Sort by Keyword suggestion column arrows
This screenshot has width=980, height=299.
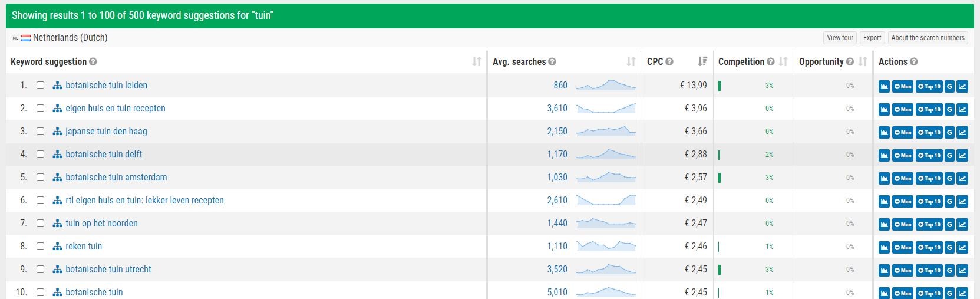point(477,61)
